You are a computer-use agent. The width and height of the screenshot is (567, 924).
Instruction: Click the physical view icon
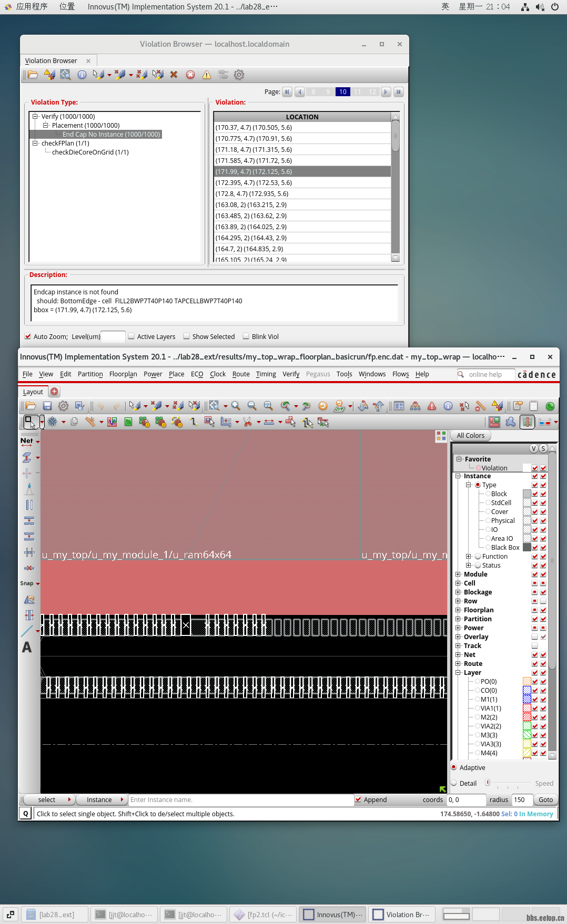(527, 422)
